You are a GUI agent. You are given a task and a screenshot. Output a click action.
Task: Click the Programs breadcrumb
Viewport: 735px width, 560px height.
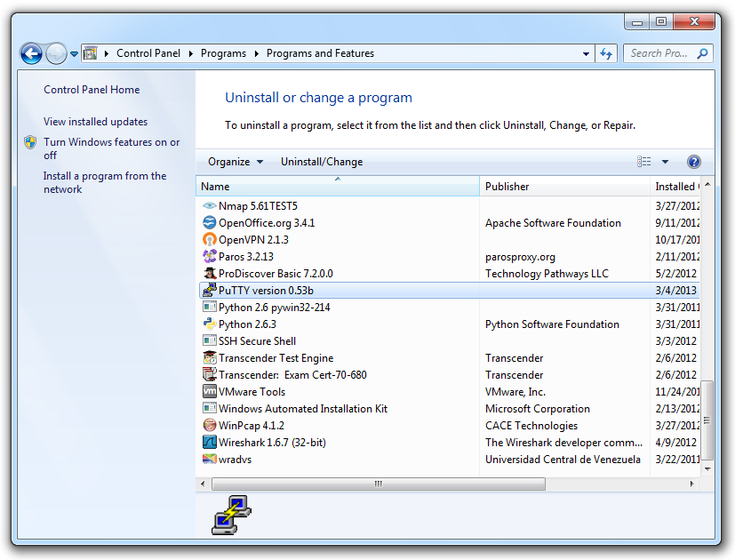[x=223, y=53]
